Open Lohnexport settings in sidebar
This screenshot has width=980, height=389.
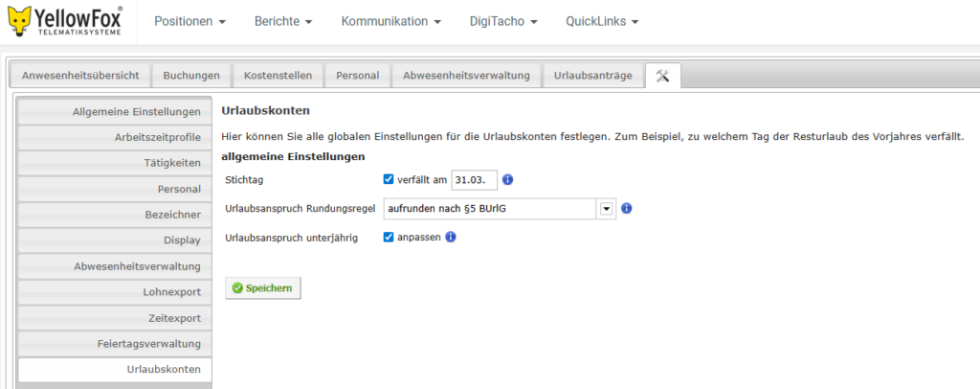tap(114, 292)
